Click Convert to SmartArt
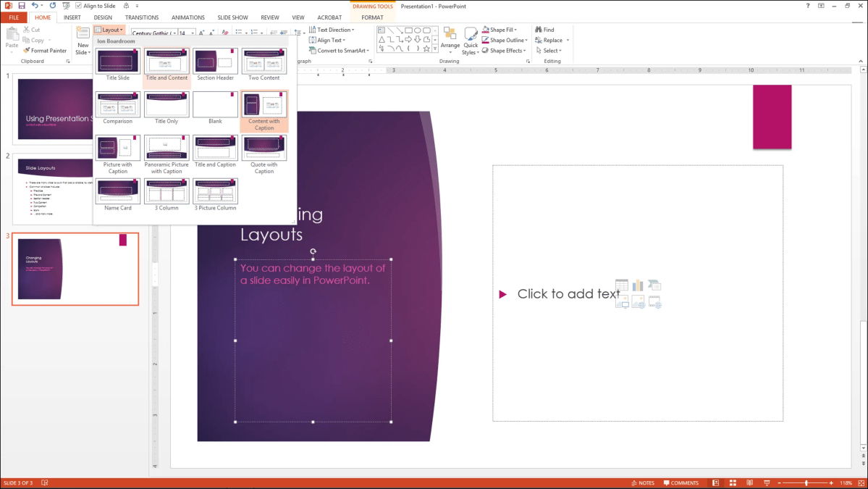This screenshot has width=868, height=489. [339, 51]
